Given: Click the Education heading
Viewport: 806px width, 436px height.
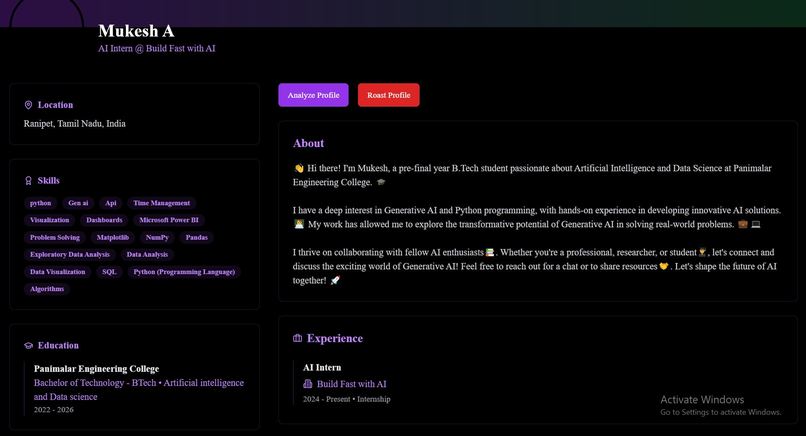Looking at the screenshot, I should [x=58, y=346].
